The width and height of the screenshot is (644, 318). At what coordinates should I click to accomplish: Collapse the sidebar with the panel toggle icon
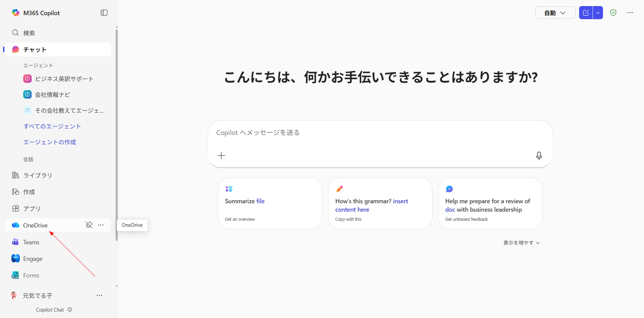click(x=104, y=13)
